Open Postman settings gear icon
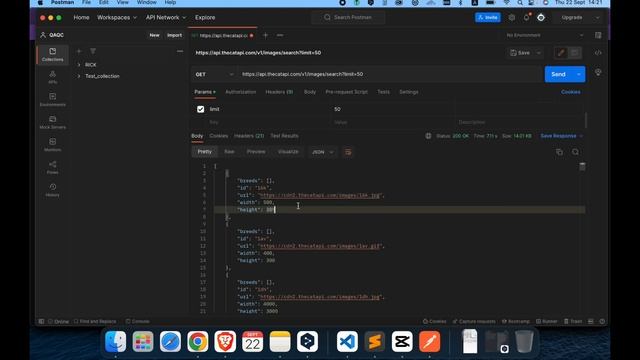Screen dimensions: 640x360 click(x=512, y=18)
